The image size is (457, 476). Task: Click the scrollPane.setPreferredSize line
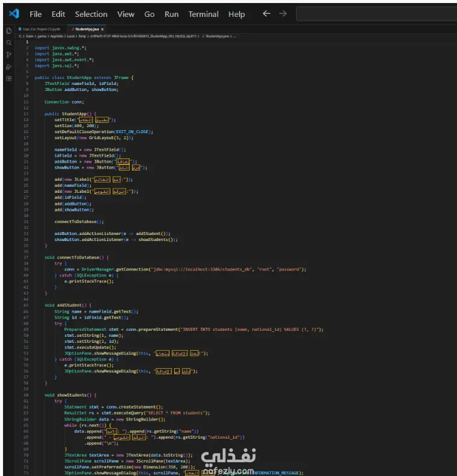pos(130,467)
